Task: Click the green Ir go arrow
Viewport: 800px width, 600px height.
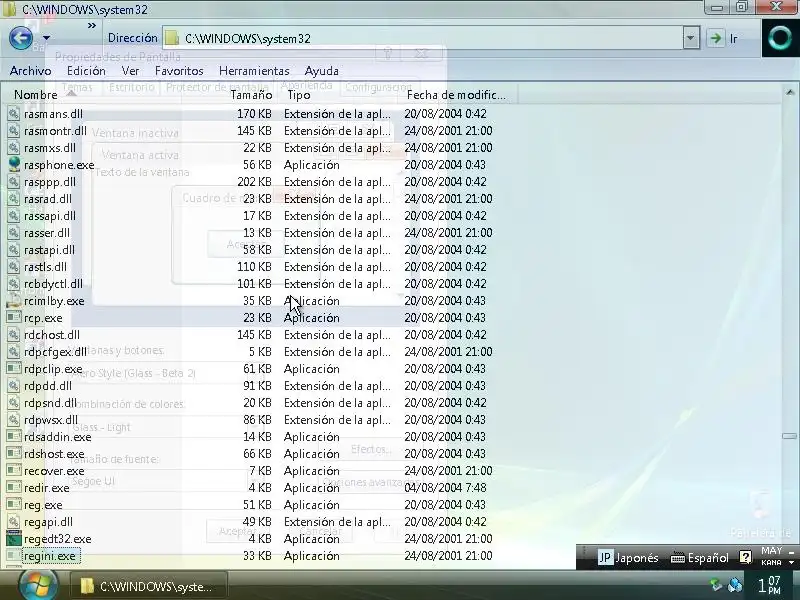Action: click(x=716, y=38)
